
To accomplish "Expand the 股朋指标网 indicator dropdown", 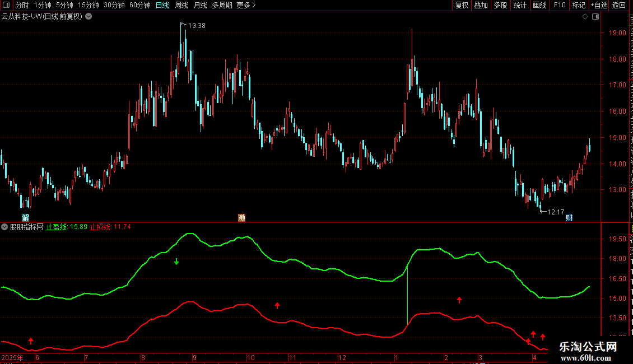I will click(4, 227).
